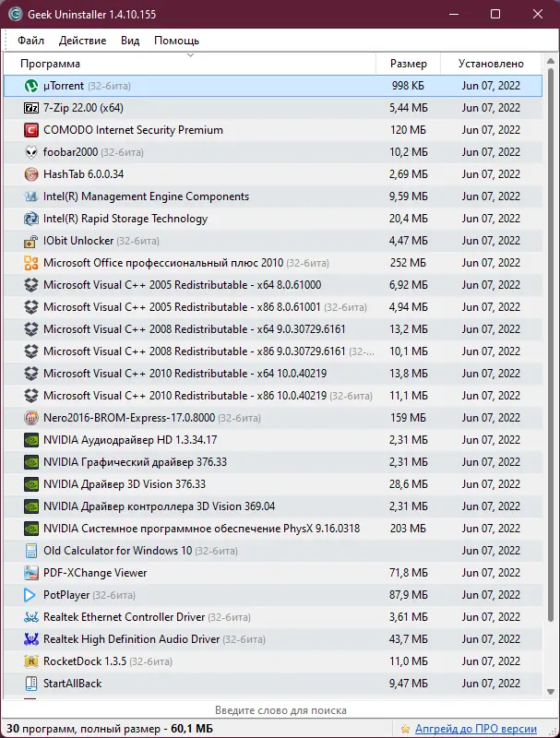Screen dimensions: 560x738
Task: Open the Действие menu
Action: pos(82,41)
